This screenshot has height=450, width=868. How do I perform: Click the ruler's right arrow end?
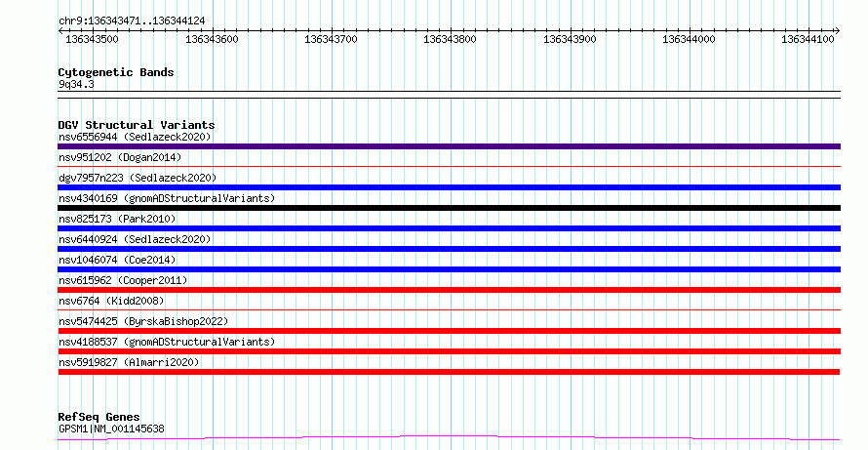click(838, 31)
